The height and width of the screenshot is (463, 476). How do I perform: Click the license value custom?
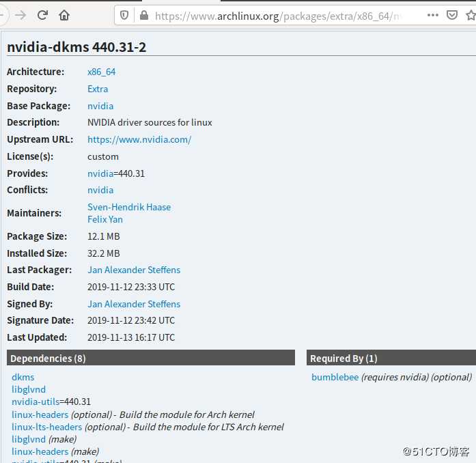[x=103, y=156]
